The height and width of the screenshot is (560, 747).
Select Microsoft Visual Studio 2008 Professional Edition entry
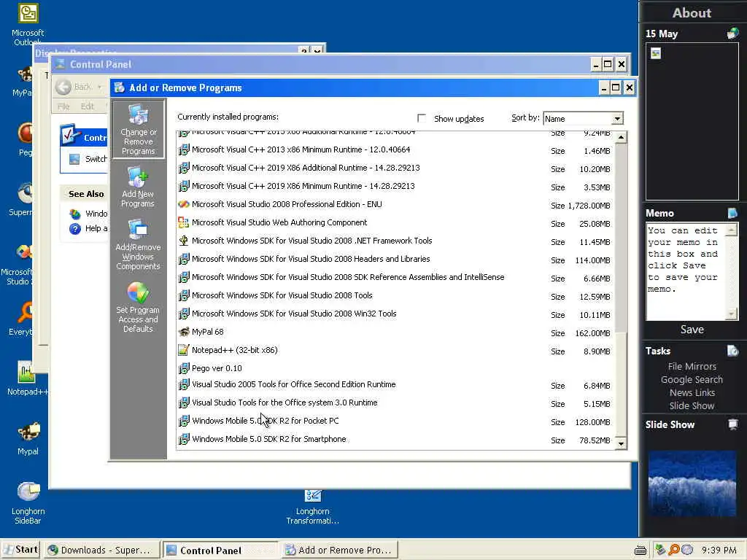point(395,205)
